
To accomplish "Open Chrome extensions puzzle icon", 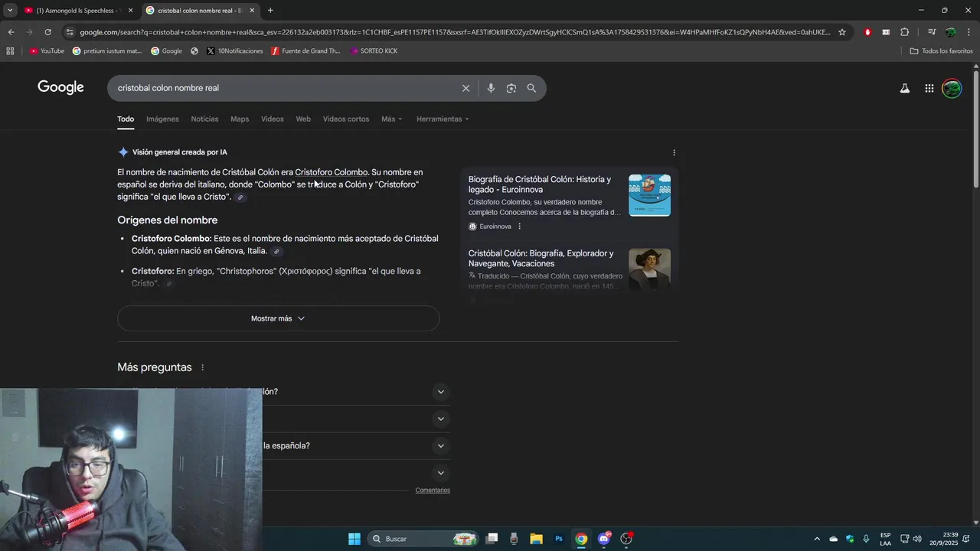I will 905,32.
